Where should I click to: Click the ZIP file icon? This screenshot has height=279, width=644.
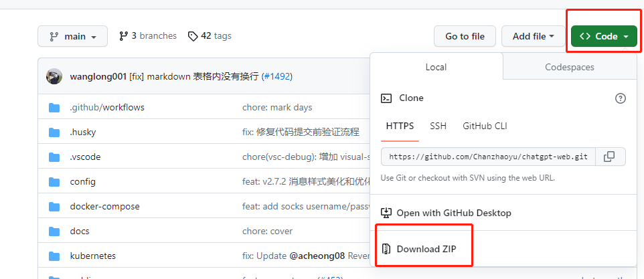(x=386, y=249)
